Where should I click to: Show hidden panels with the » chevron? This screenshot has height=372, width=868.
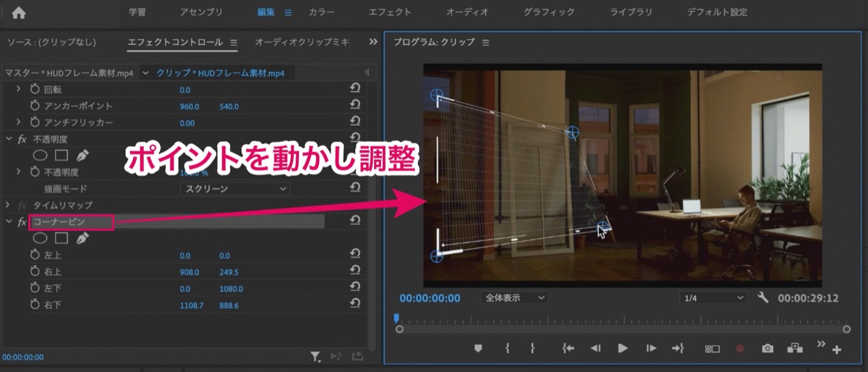pos(373,42)
